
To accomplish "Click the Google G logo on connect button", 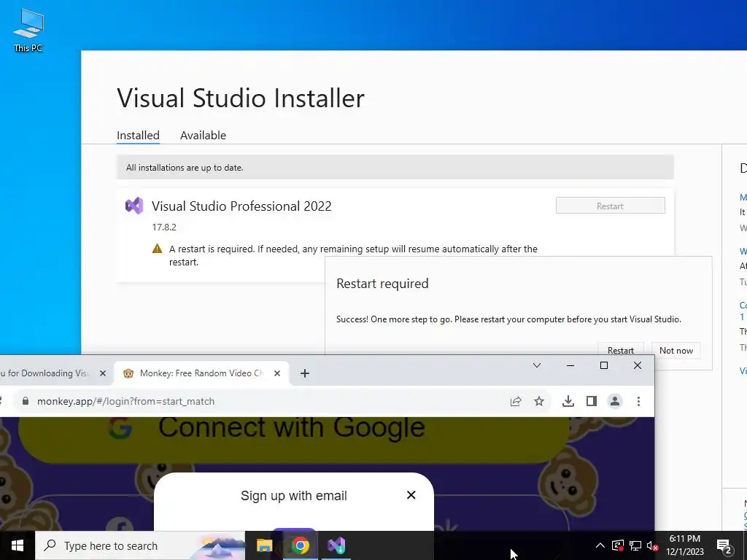I will (x=120, y=427).
